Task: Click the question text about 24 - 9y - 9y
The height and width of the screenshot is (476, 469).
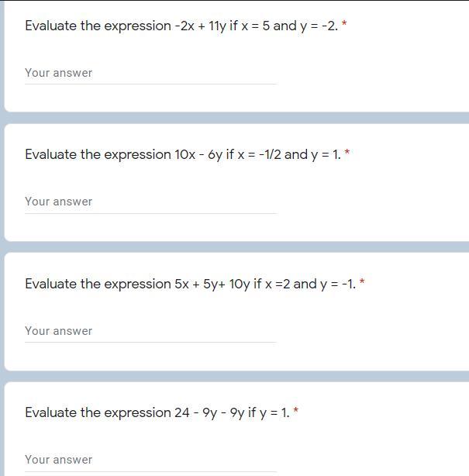Action: pyautogui.click(x=157, y=413)
